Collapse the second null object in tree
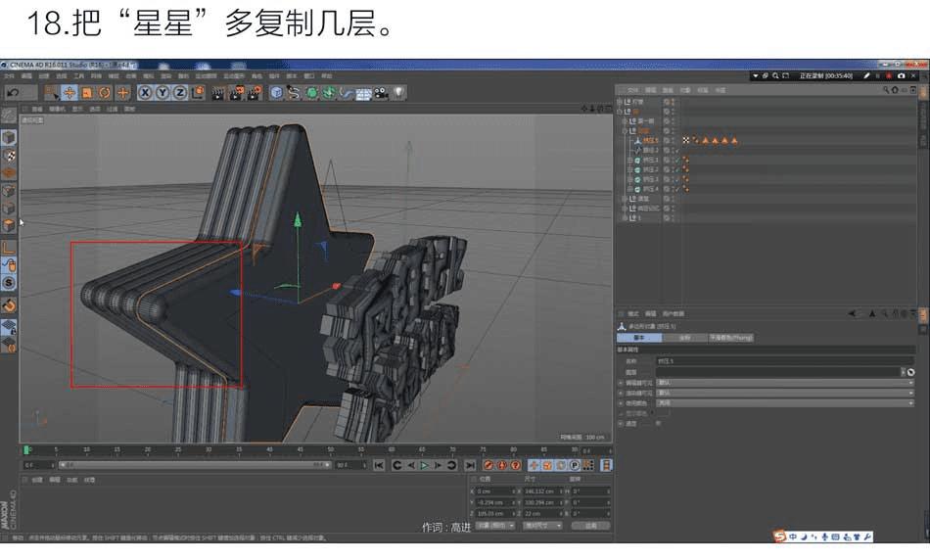Viewport: 930px width, 560px height. tap(620, 112)
